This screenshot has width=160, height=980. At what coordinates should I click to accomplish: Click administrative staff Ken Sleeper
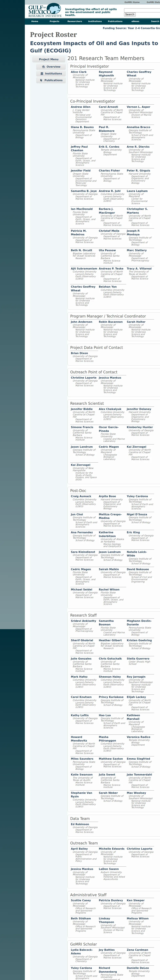(x=136, y=900)
